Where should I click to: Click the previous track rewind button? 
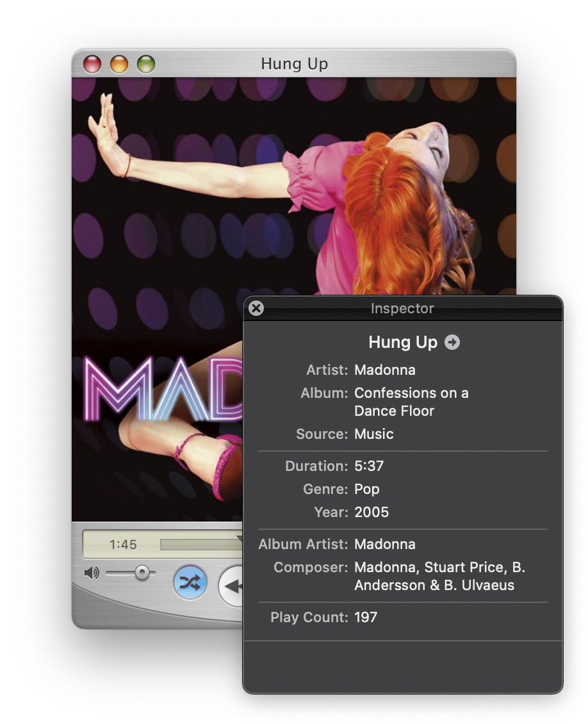[231, 586]
